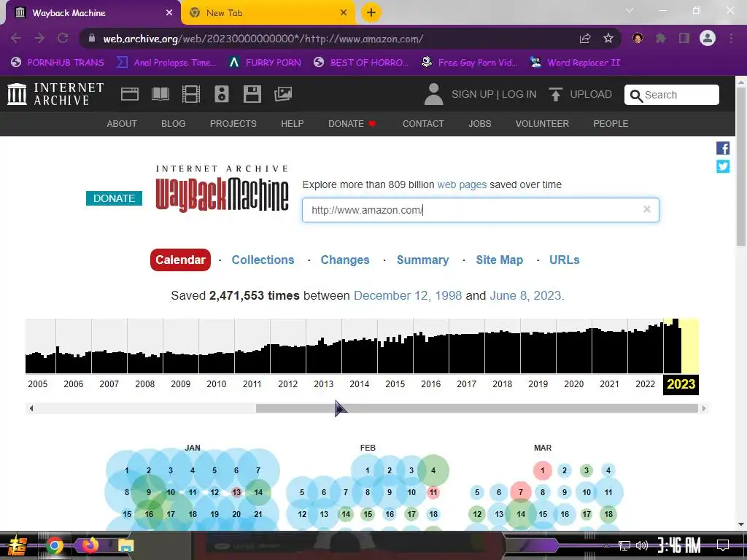This screenshot has height=560, width=747.
Task: Open Firefox from the taskbar
Action: [90, 545]
